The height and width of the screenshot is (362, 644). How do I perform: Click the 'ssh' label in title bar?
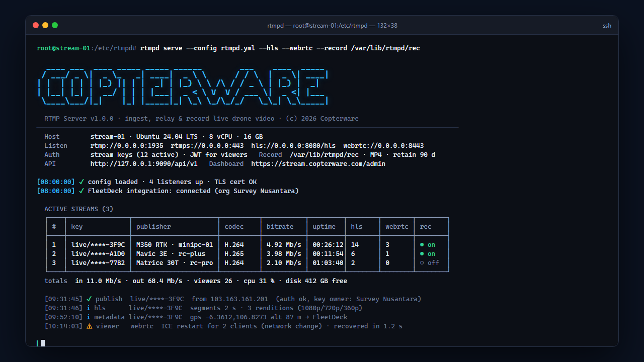(x=607, y=26)
